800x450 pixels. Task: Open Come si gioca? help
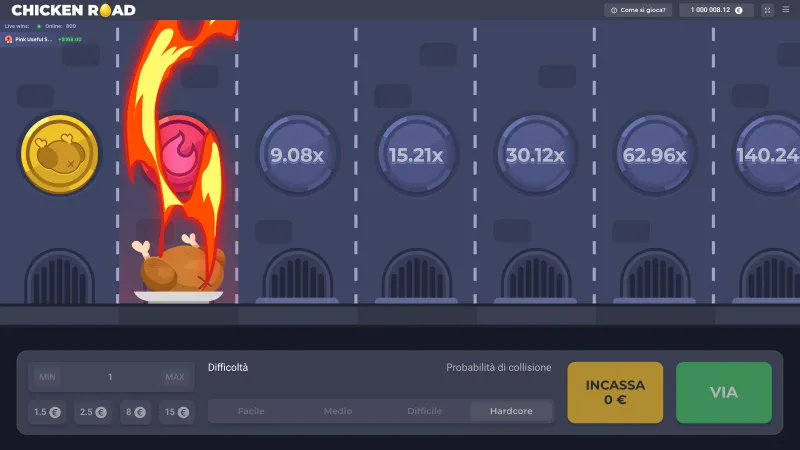(638, 10)
